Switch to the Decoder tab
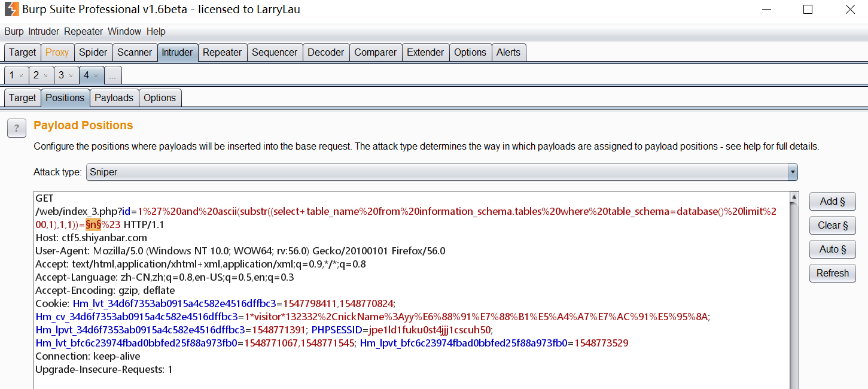 click(326, 52)
